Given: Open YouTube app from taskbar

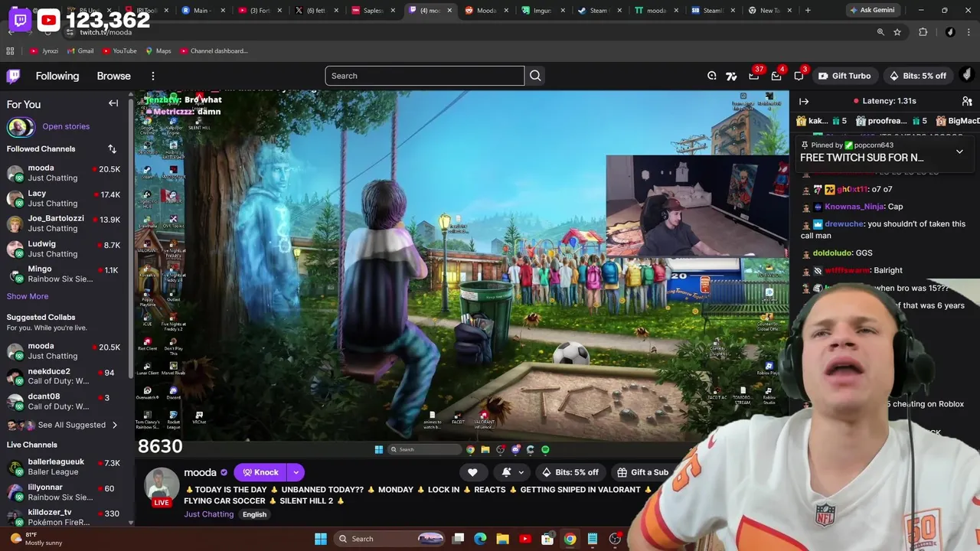Looking at the screenshot, I should pyautogui.click(x=525, y=539).
